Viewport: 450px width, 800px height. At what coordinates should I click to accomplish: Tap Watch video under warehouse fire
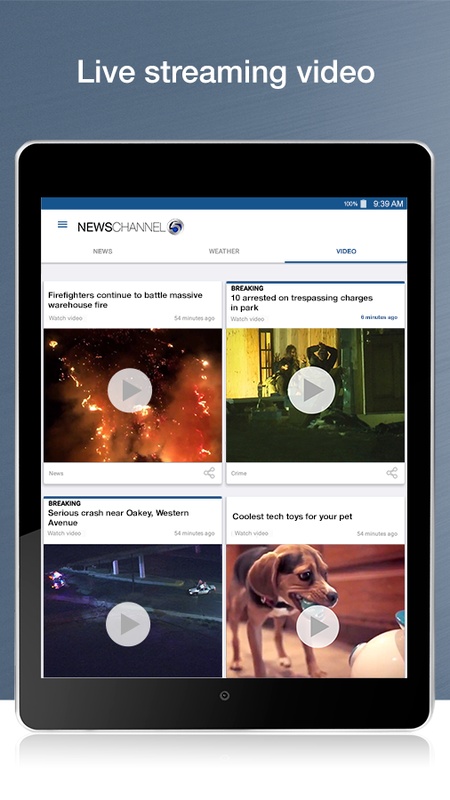(65, 318)
